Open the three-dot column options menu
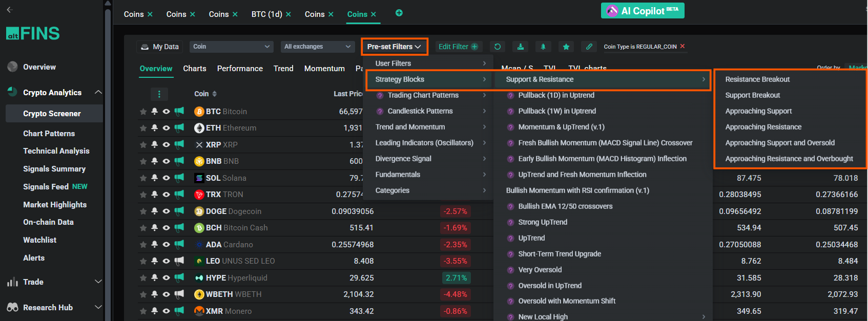Image resolution: width=868 pixels, height=321 pixels. pyautogui.click(x=159, y=94)
